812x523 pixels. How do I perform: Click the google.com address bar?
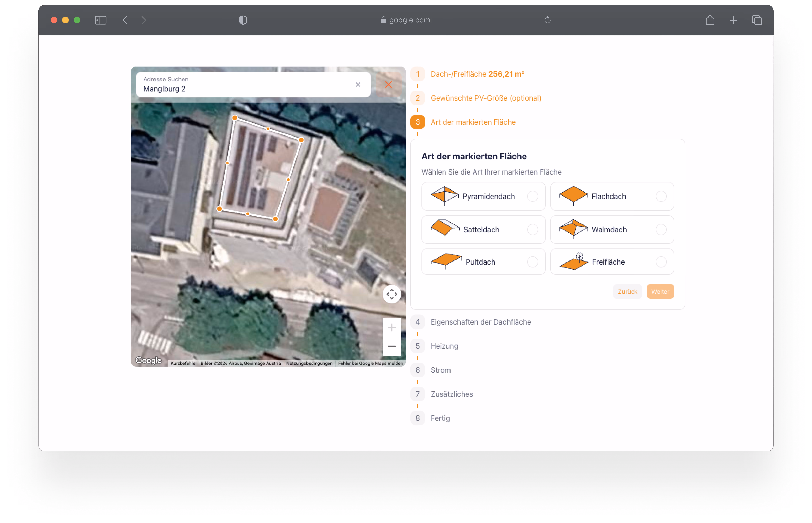pyautogui.click(x=405, y=20)
